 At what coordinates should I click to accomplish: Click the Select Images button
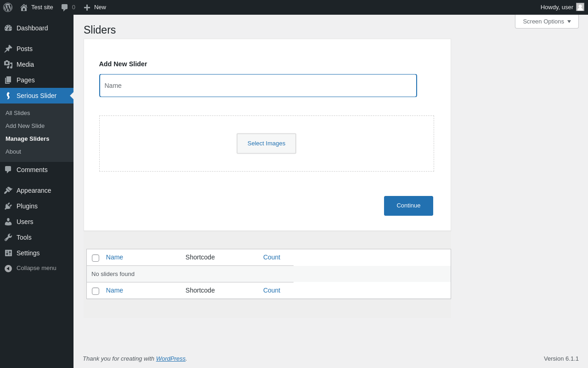point(266,144)
